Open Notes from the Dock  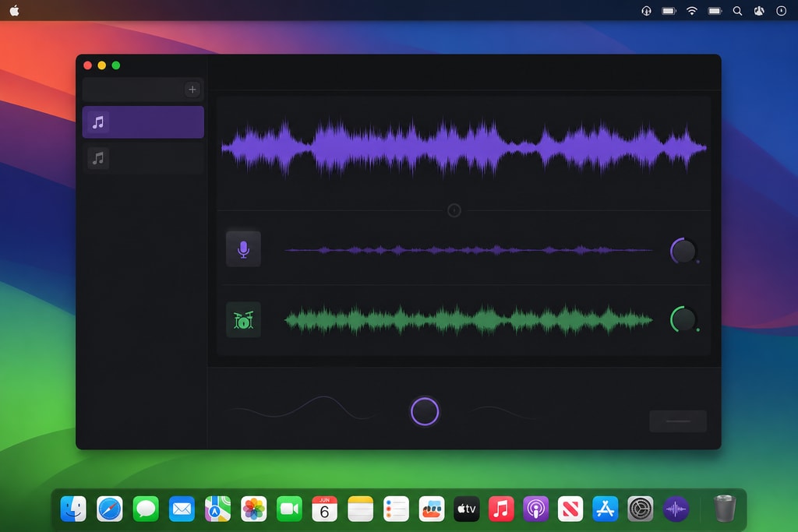[360, 509]
